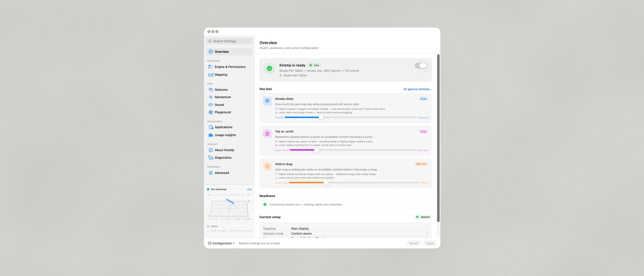Click the vertical scrollbar in Overview

(438, 138)
